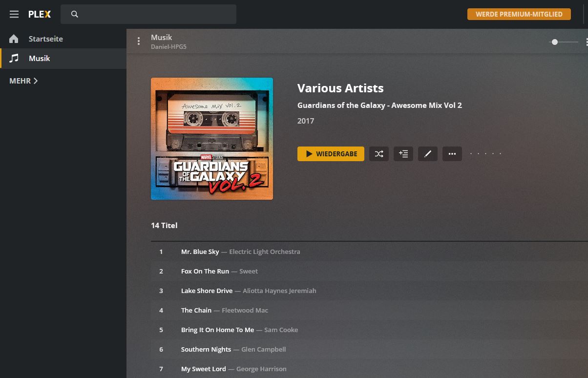Image resolution: width=588 pixels, height=378 pixels.
Task: Click the Startseite home icon
Action: tap(14, 39)
